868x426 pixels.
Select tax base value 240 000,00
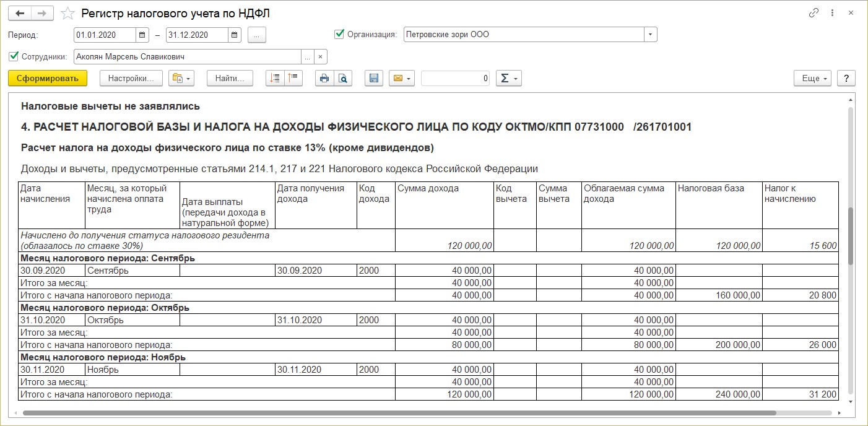pyautogui.click(x=719, y=394)
